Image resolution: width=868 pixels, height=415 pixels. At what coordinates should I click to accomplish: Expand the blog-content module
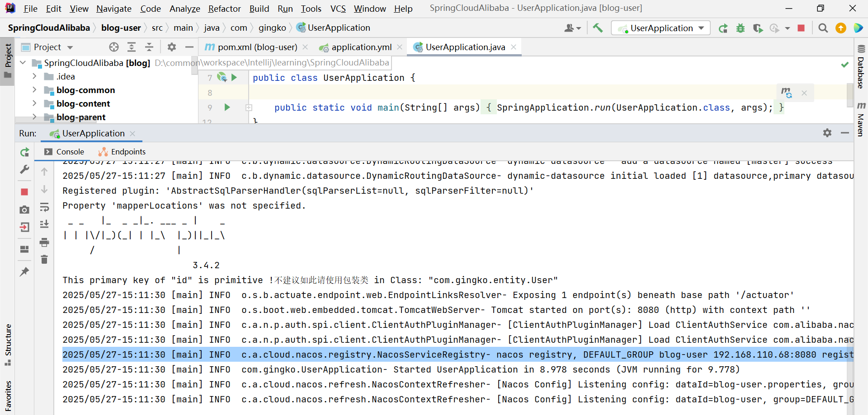point(34,103)
